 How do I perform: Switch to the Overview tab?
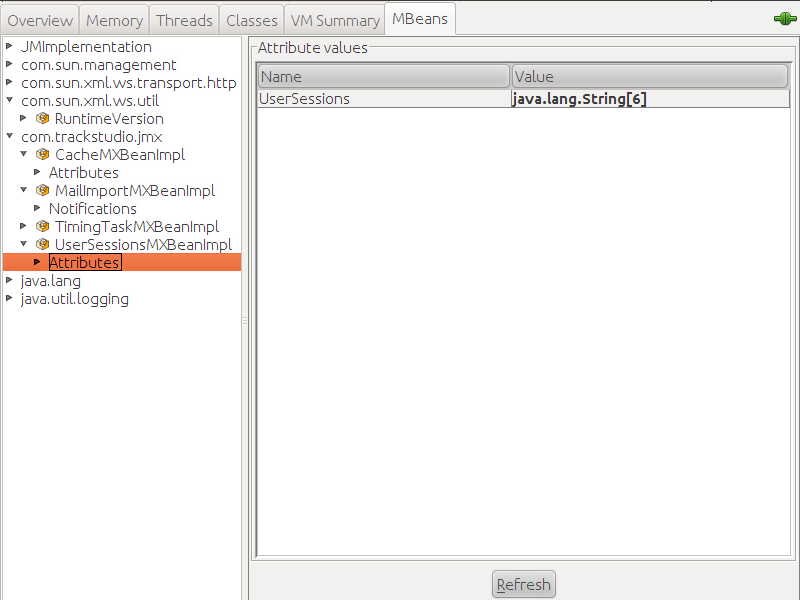(x=40, y=20)
